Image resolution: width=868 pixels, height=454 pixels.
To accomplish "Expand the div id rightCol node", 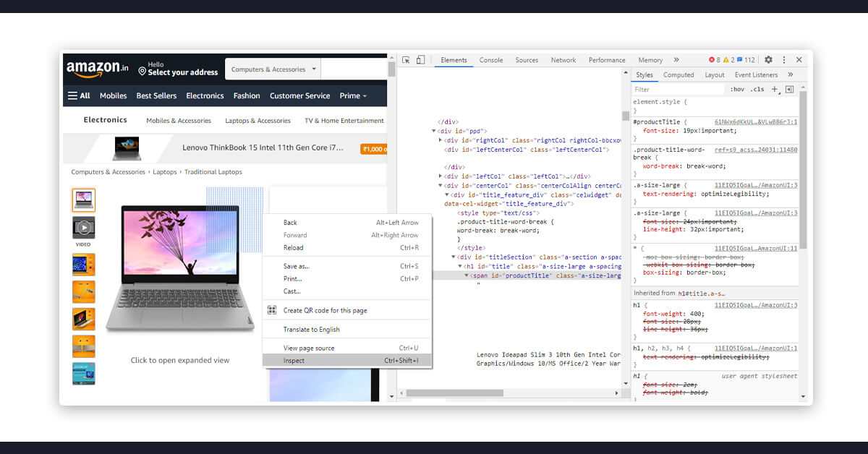I will [441, 140].
